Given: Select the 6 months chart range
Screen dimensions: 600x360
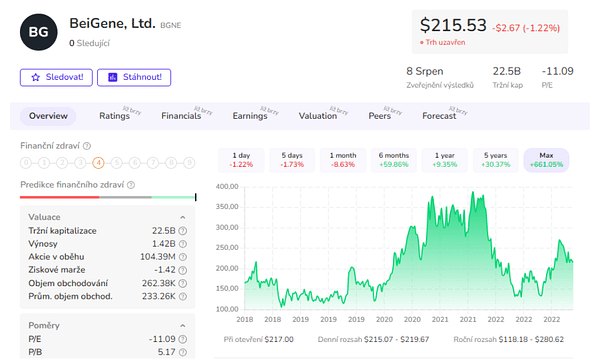Looking at the screenshot, I should click(x=394, y=160).
